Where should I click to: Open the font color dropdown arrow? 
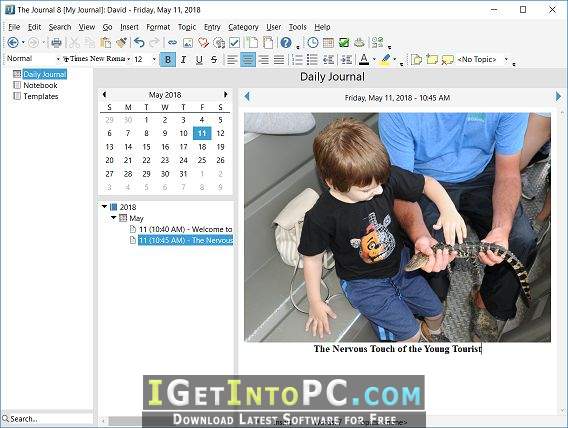pyautogui.click(x=374, y=59)
